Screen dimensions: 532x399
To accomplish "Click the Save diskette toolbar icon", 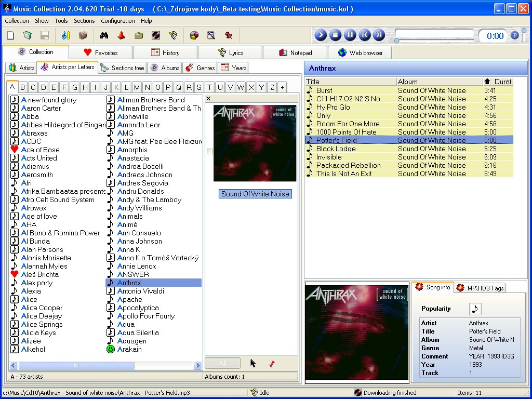I will [45, 35].
